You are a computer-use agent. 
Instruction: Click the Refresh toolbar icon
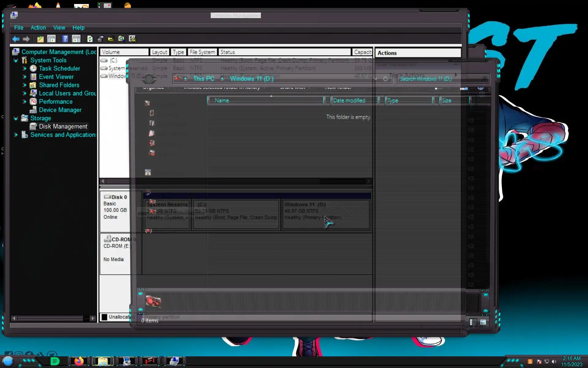click(x=90, y=39)
